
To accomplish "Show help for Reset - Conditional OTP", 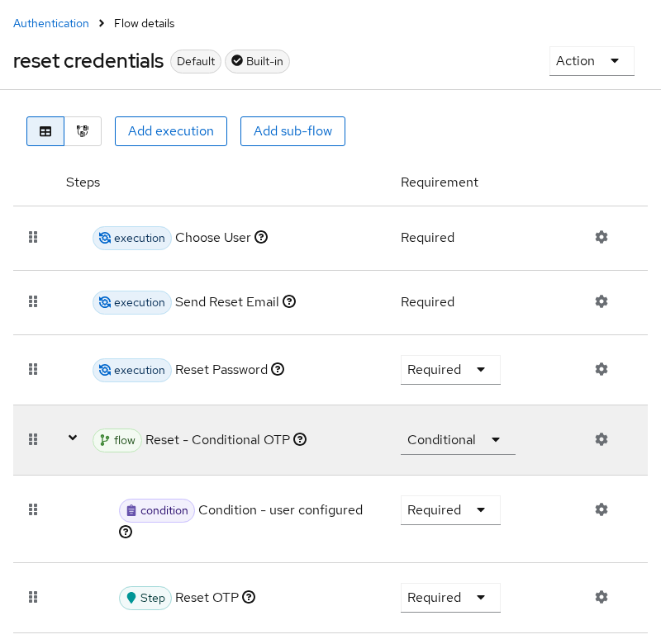I will click(300, 439).
